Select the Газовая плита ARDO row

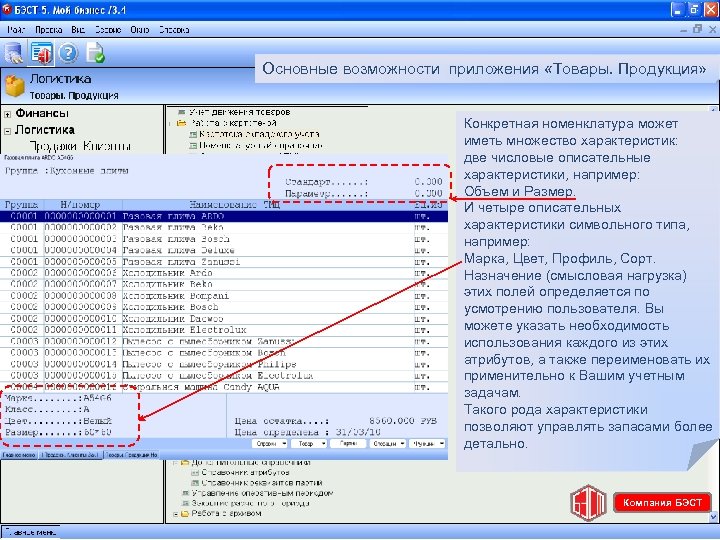tap(224, 216)
